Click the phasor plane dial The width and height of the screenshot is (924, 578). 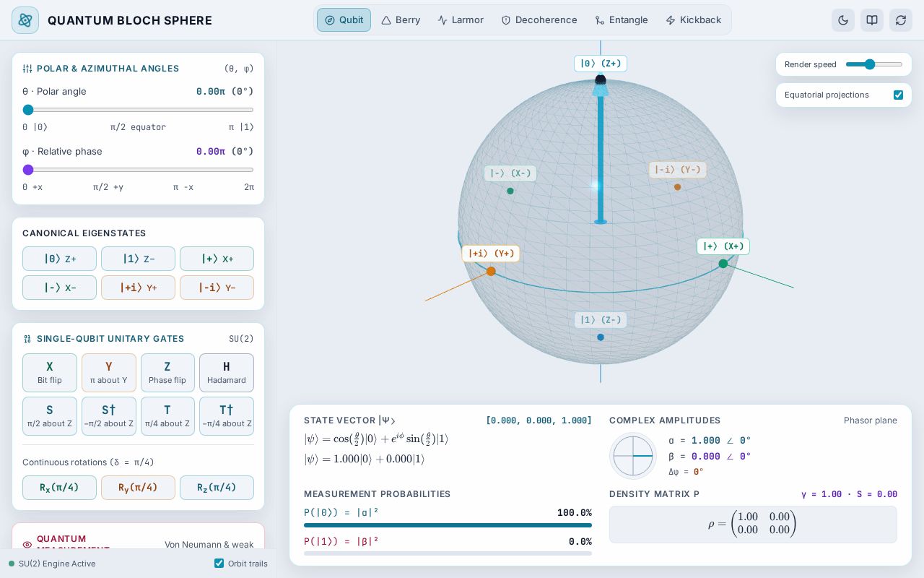(x=633, y=456)
